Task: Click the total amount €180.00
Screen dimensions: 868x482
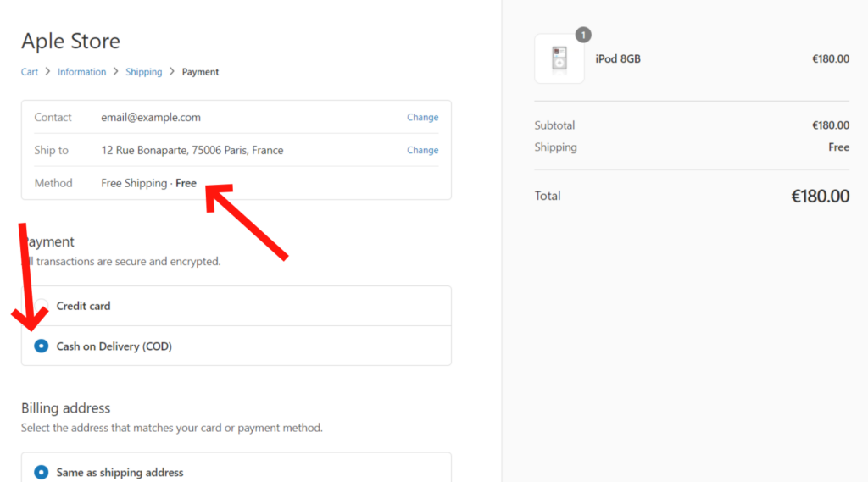Action: tap(820, 196)
